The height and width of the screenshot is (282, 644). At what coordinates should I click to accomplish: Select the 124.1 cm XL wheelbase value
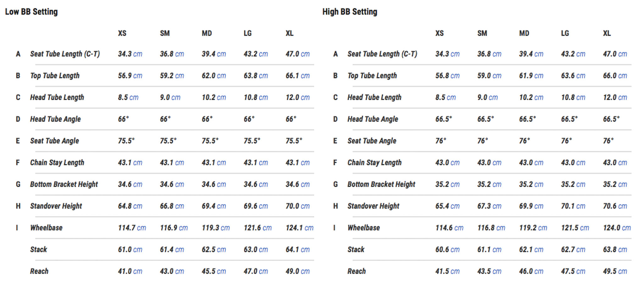pos(299,228)
